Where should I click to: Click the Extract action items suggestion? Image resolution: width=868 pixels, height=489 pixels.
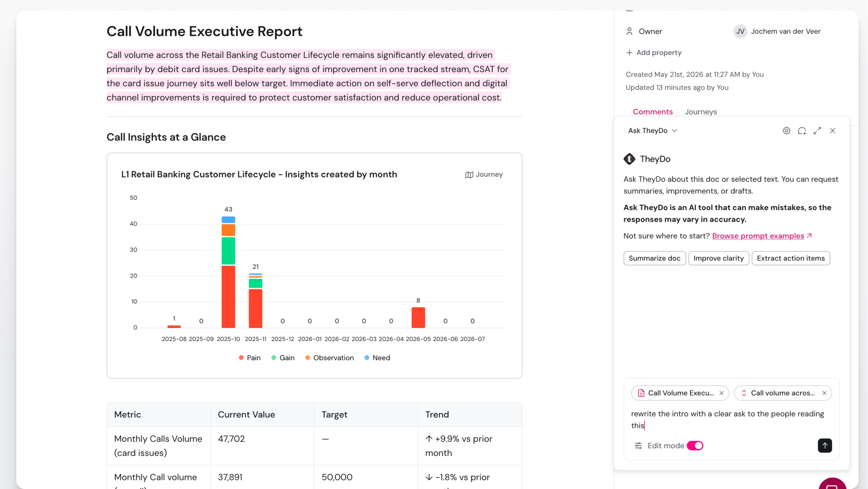click(x=790, y=258)
